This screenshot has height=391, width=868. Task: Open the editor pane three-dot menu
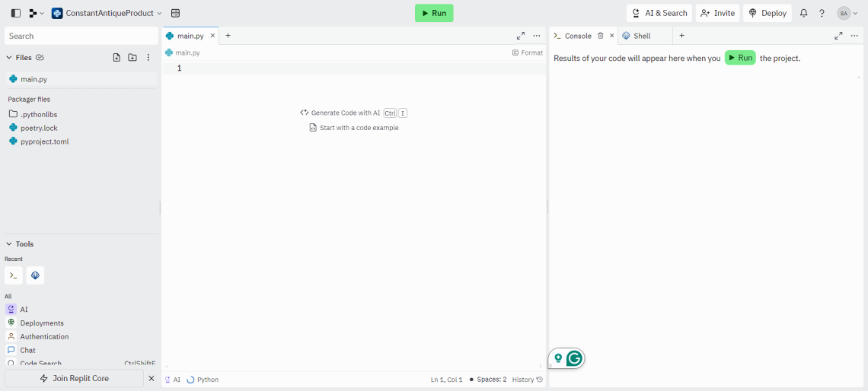tap(537, 36)
